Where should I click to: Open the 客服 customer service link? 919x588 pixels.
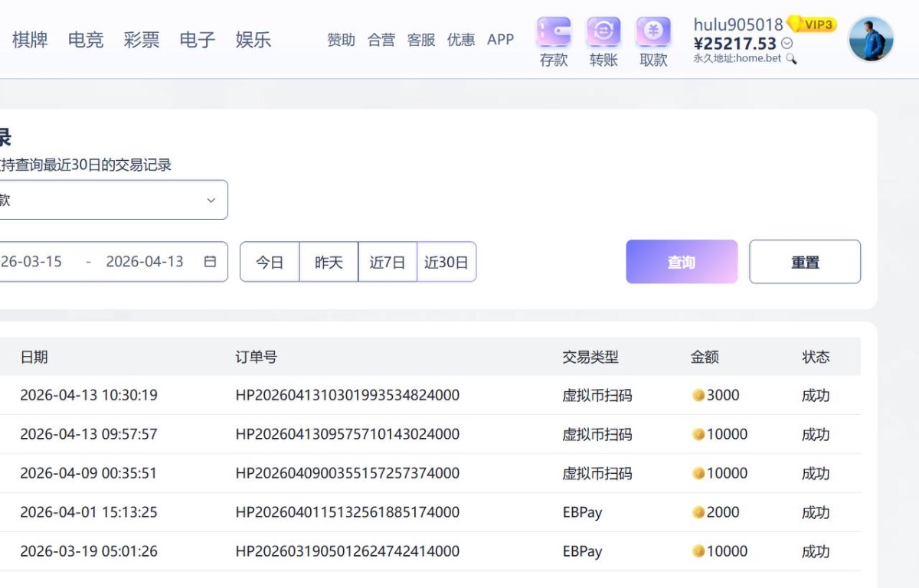coord(420,40)
